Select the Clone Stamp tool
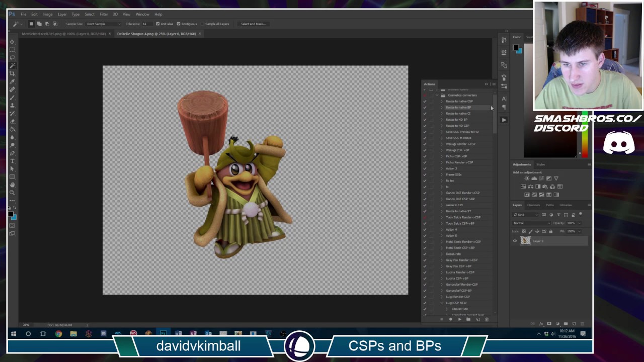 12,106
